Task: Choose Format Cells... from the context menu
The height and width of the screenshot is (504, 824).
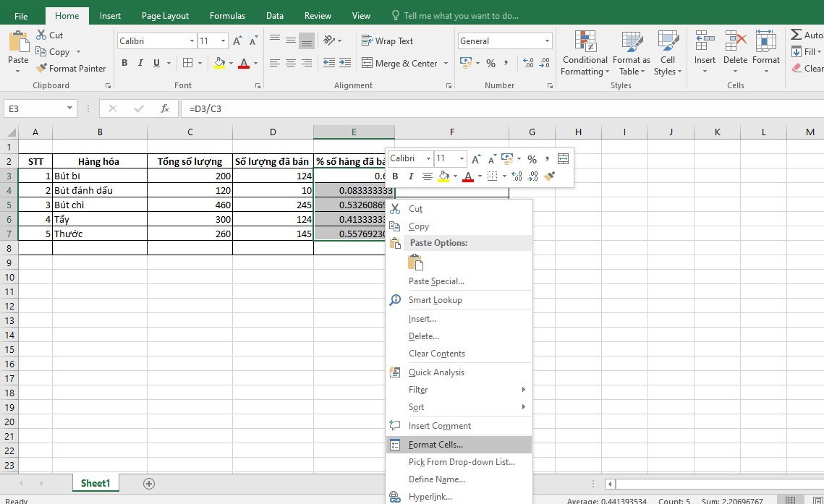Action: [x=436, y=445]
